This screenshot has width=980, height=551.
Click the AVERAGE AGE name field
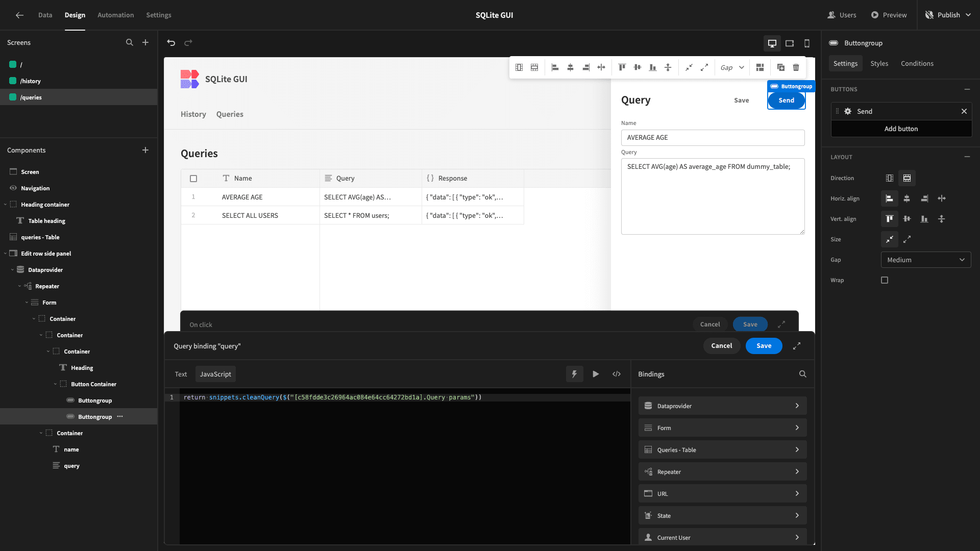(713, 138)
